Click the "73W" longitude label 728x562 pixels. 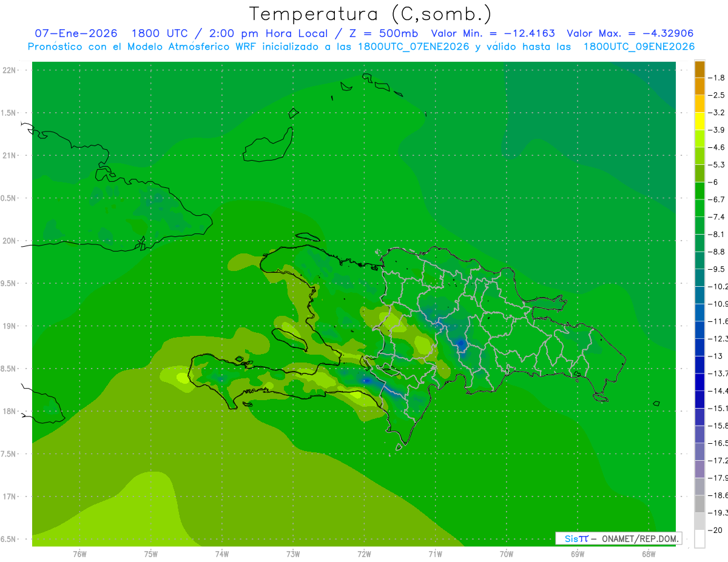(x=293, y=554)
